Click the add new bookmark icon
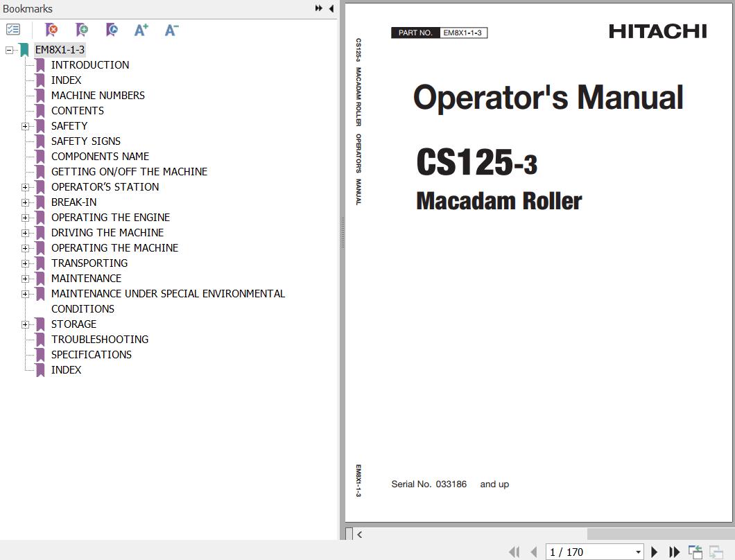Screen dimensions: 735x560 click(x=82, y=30)
